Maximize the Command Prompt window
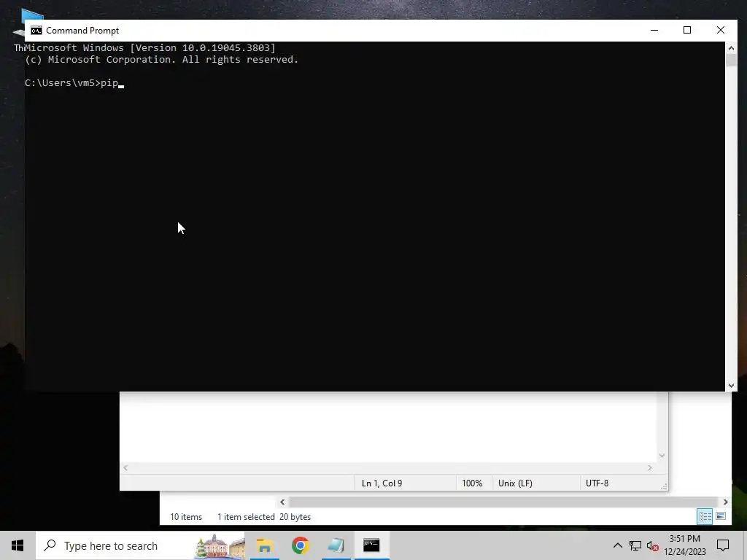 point(687,31)
